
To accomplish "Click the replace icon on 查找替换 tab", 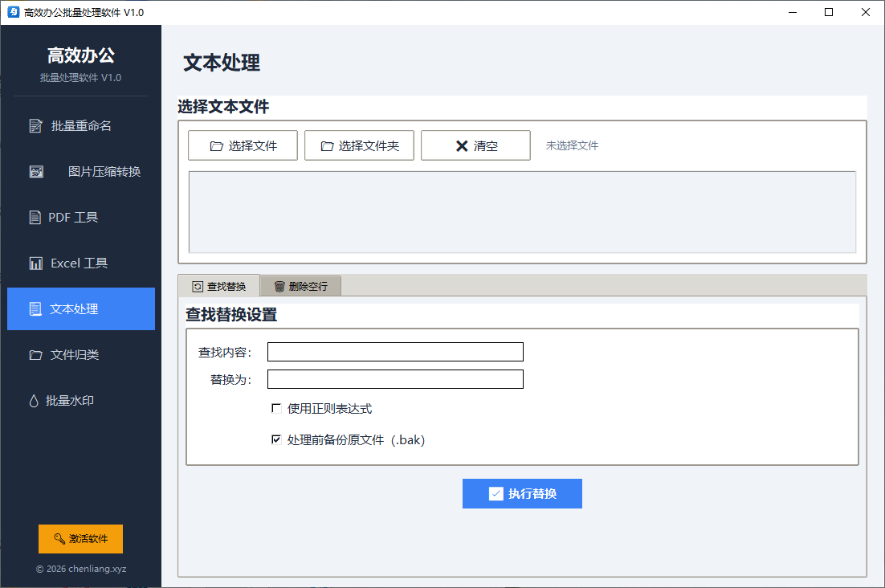I will [198, 287].
